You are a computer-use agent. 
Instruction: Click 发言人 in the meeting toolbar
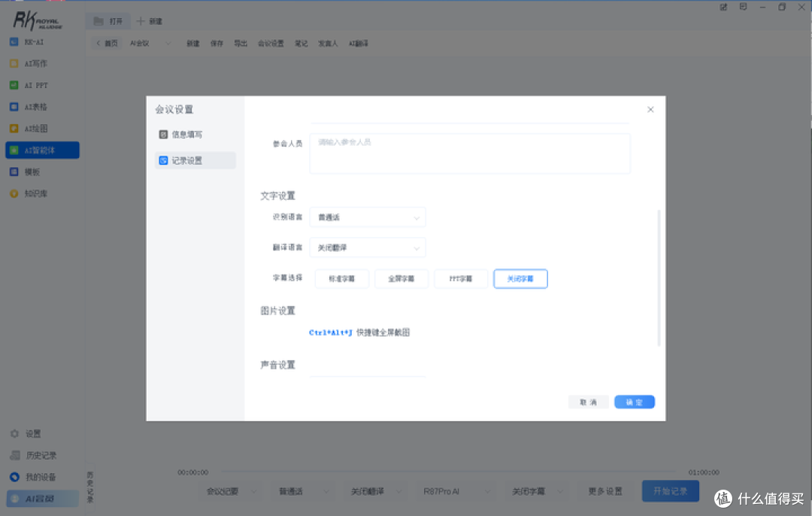pos(328,44)
